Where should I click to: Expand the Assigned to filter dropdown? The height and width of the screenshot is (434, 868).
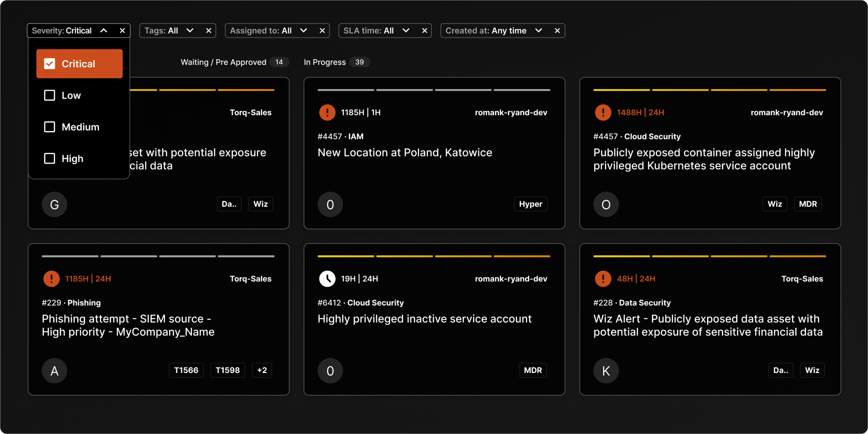tap(303, 31)
